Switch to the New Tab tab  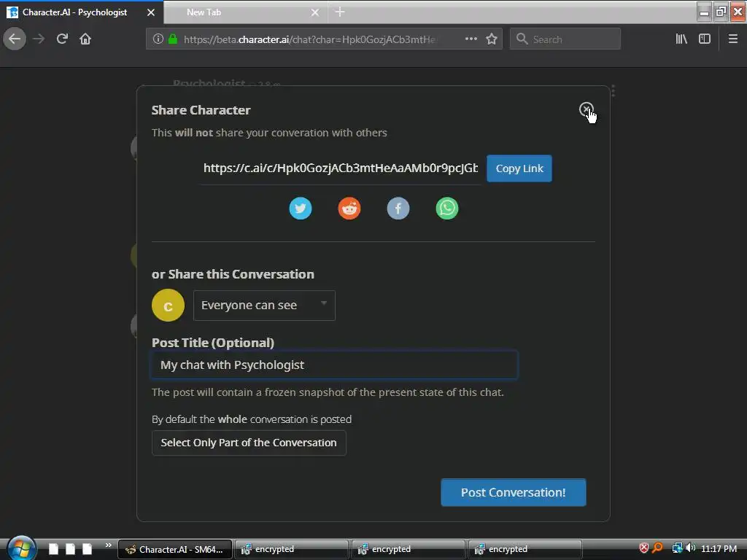[x=245, y=12]
